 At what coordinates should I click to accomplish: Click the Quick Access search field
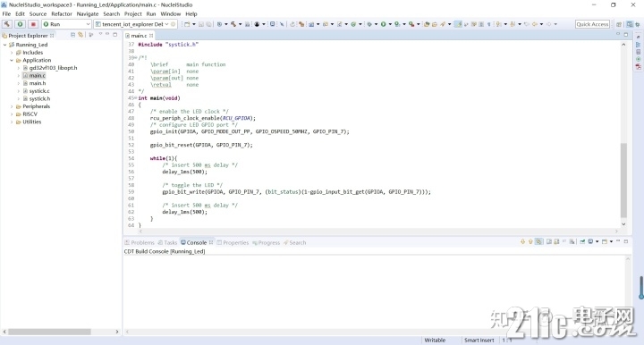coord(592,24)
